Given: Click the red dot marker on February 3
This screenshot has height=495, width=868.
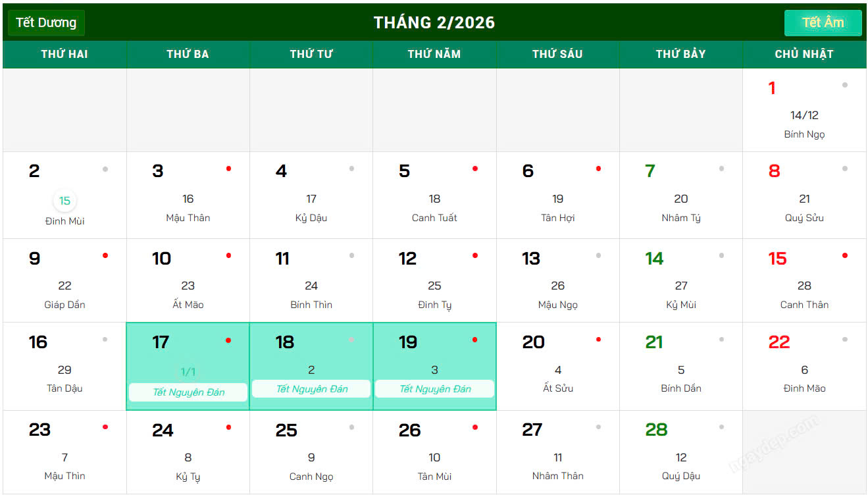Looking at the screenshot, I should click(228, 169).
